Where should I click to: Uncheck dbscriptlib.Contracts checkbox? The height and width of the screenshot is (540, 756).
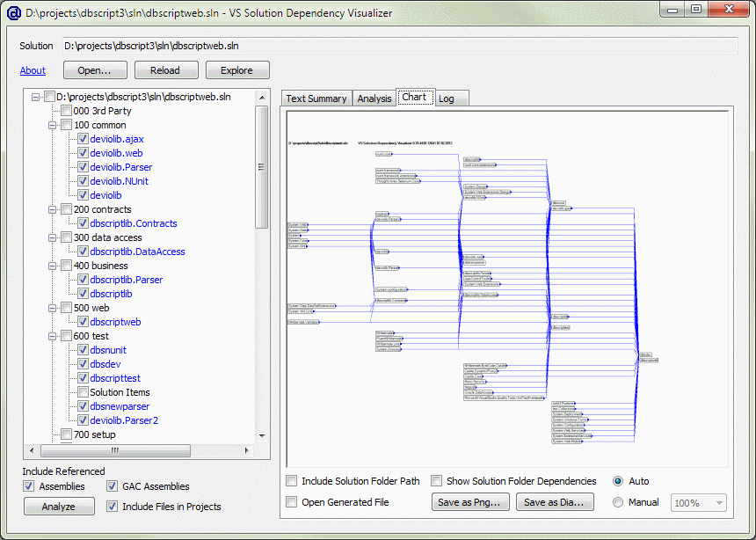[x=83, y=223]
